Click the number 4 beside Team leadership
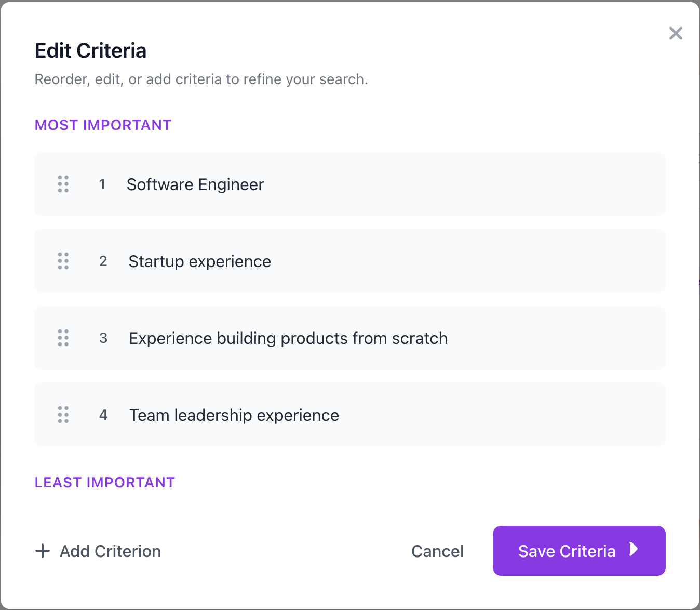 (x=103, y=415)
